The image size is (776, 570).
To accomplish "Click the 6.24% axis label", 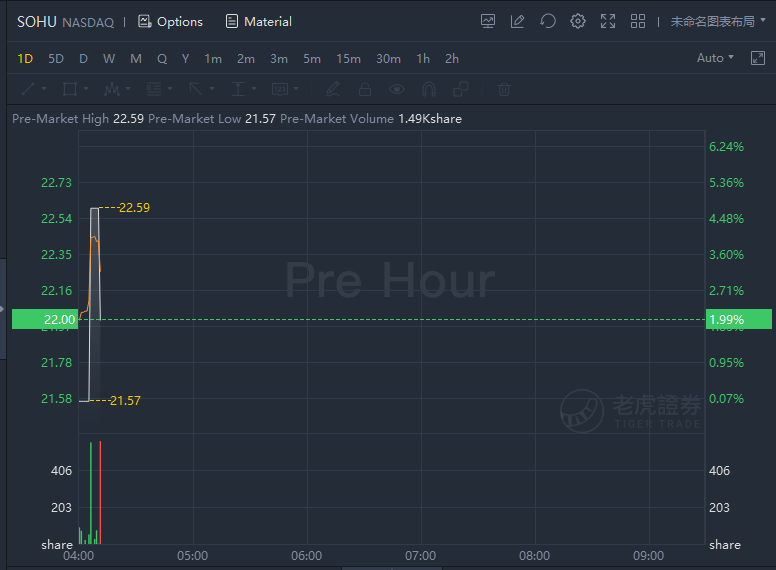I will tap(727, 146).
